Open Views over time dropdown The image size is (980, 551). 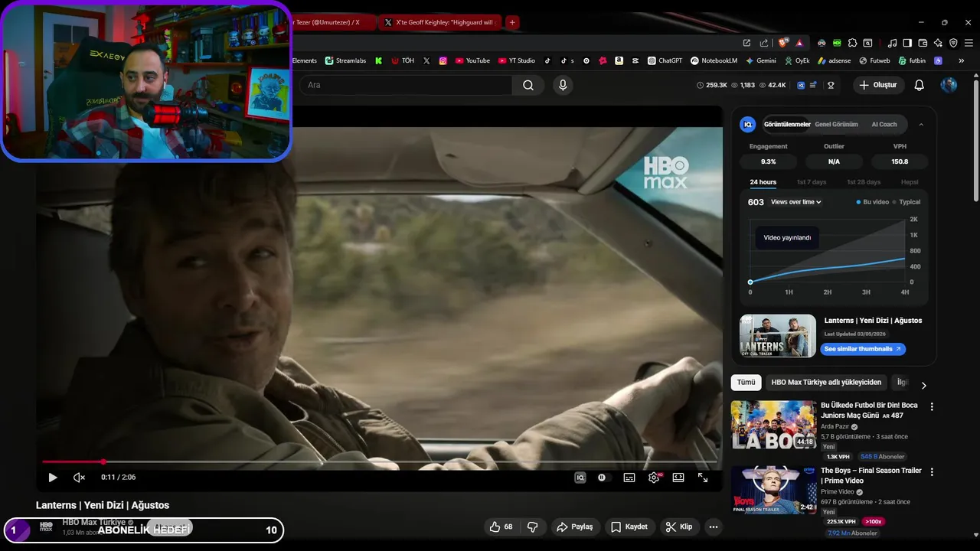point(796,202)
